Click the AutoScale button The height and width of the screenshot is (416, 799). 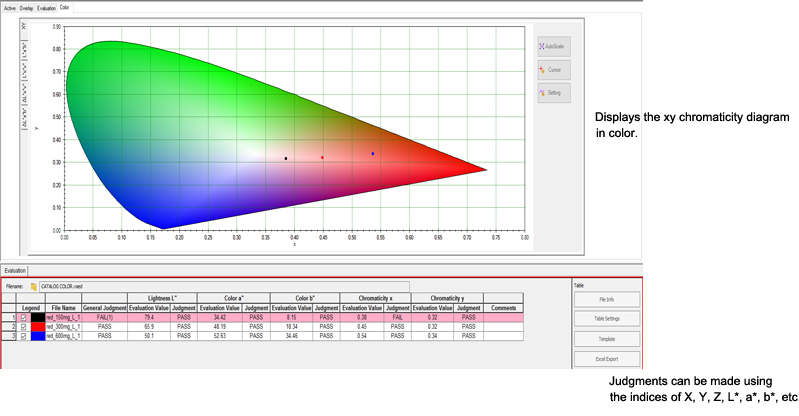pos(553,46)
